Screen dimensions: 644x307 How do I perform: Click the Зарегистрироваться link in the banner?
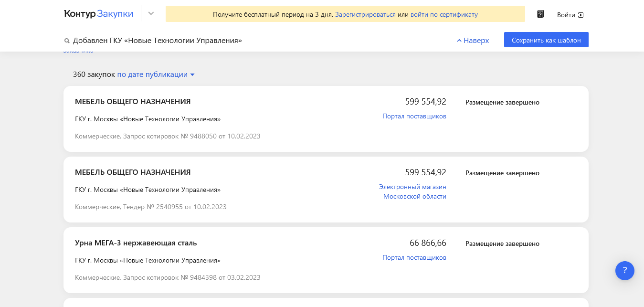pos(365,14)
